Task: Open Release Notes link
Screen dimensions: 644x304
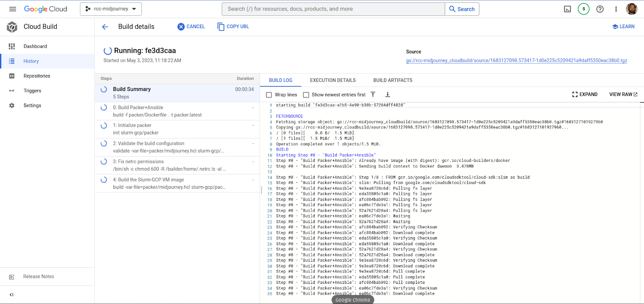Action: [39, 277]
